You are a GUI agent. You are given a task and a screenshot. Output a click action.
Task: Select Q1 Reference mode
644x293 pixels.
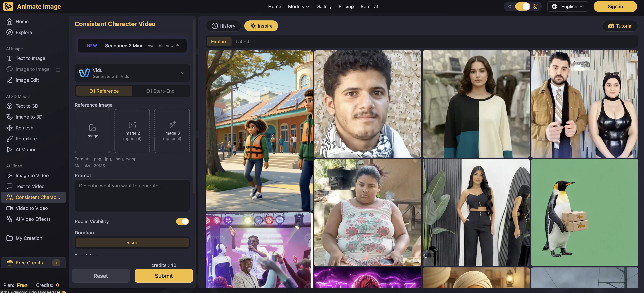[104, 91]
